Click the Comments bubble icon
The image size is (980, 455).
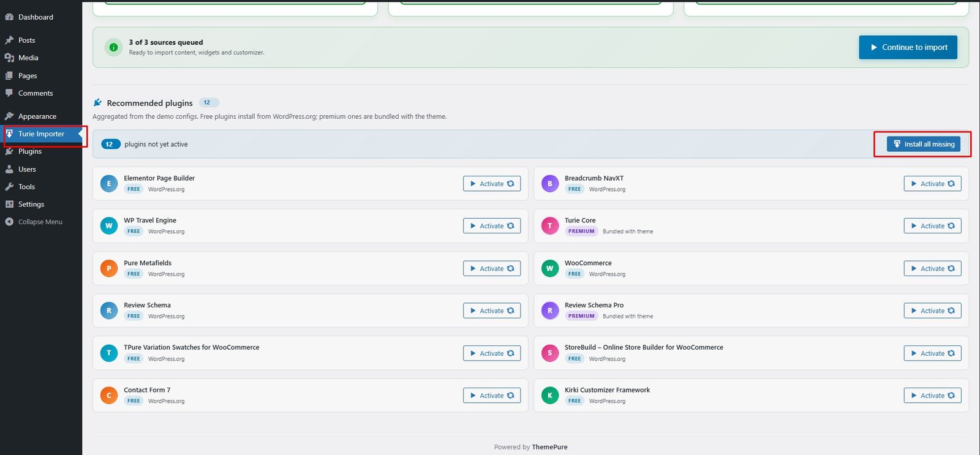click(9, 93)
